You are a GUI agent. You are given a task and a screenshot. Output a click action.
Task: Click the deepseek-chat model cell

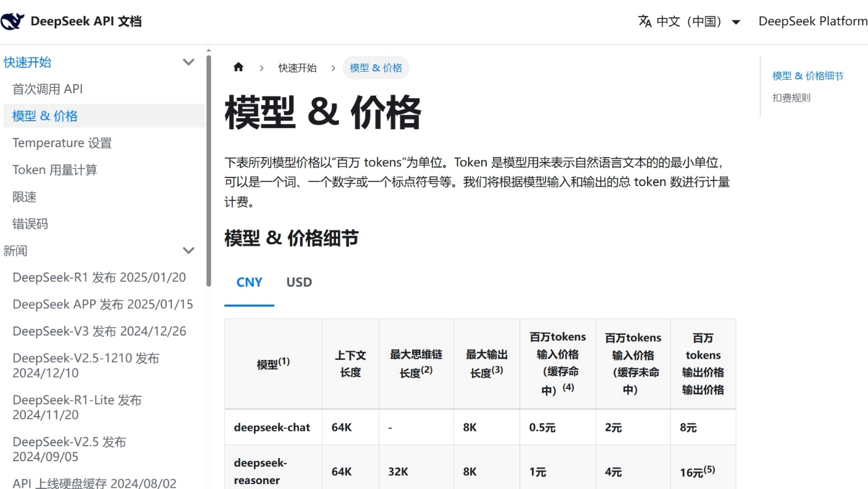(x=273, y=427)
